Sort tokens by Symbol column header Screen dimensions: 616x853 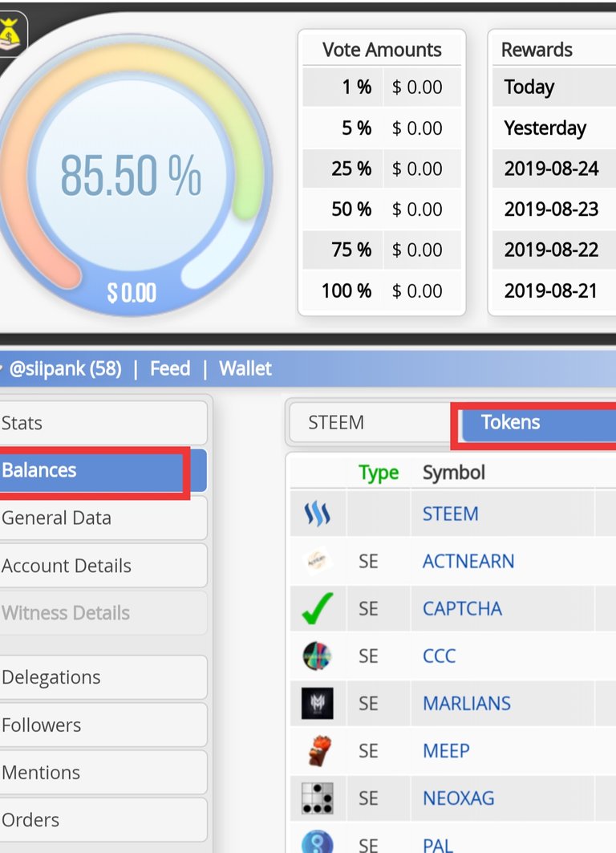[x=453, y=472]
